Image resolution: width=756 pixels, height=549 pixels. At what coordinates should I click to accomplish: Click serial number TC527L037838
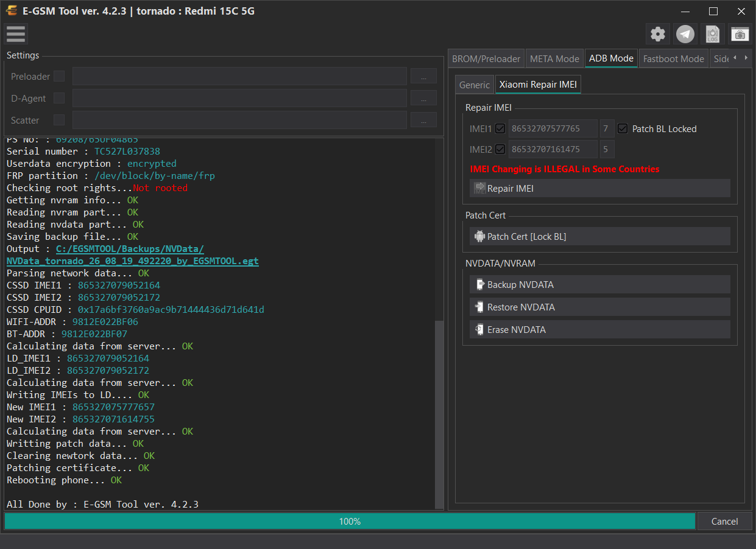point(127,151)
